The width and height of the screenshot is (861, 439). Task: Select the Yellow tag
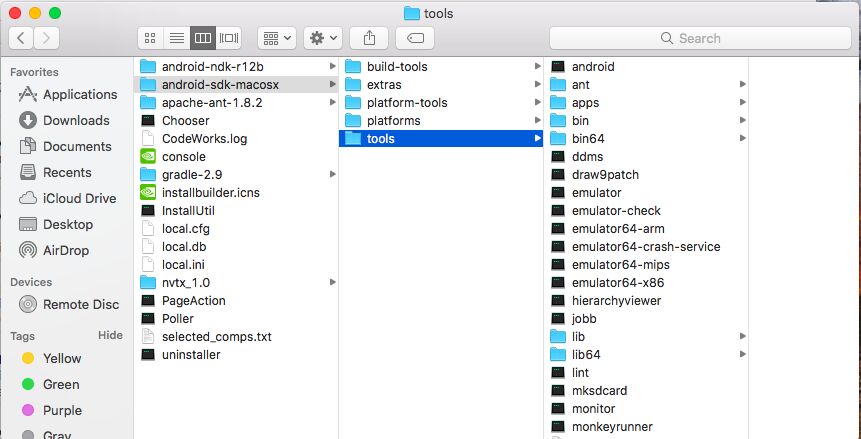[51, 358]
